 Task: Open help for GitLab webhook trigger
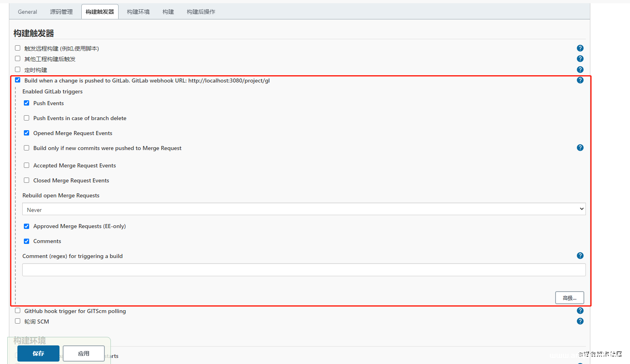pos(580,80)
